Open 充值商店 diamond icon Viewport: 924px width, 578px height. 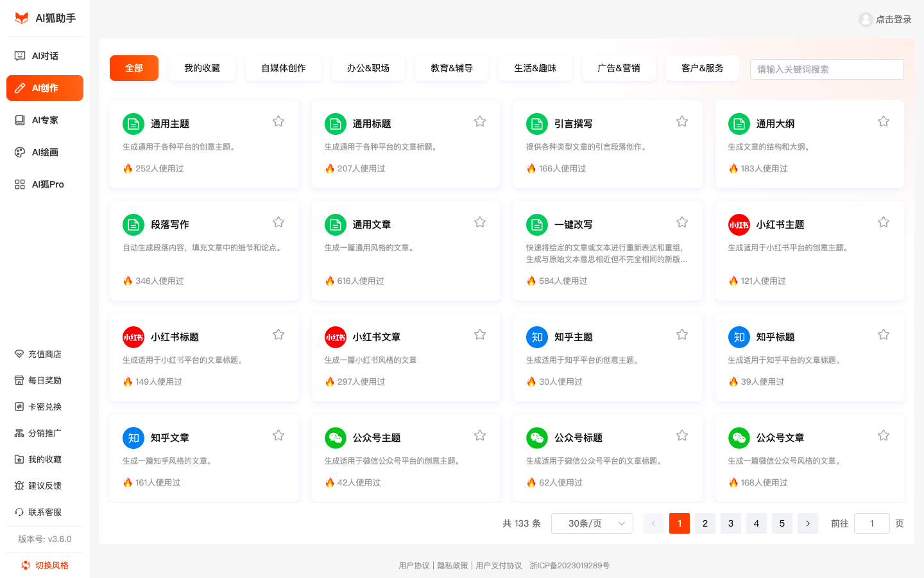coord(19,354)
